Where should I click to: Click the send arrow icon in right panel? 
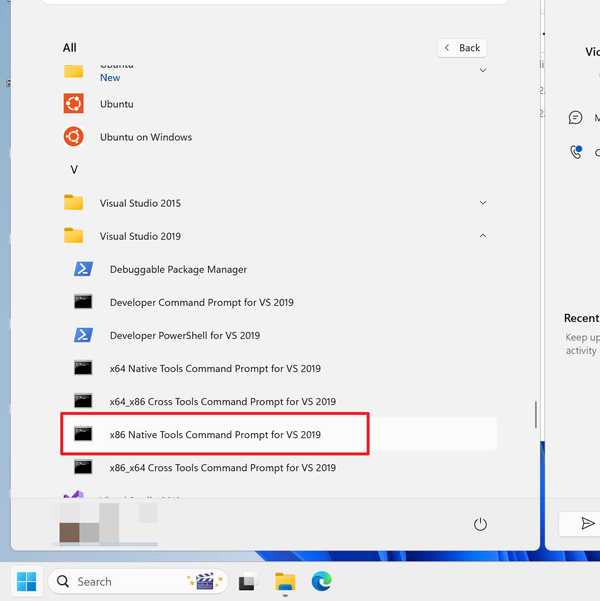click(587, 523)
